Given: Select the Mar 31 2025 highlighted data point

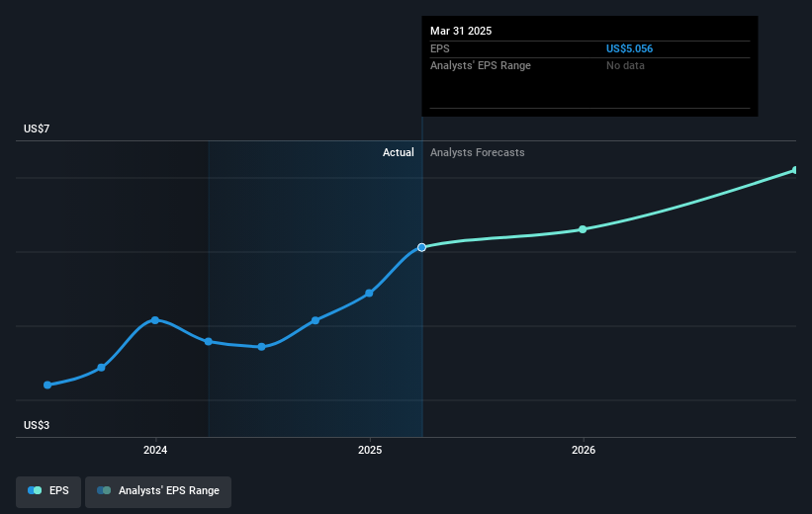Looking at the screenshot, I should point(421,247).
